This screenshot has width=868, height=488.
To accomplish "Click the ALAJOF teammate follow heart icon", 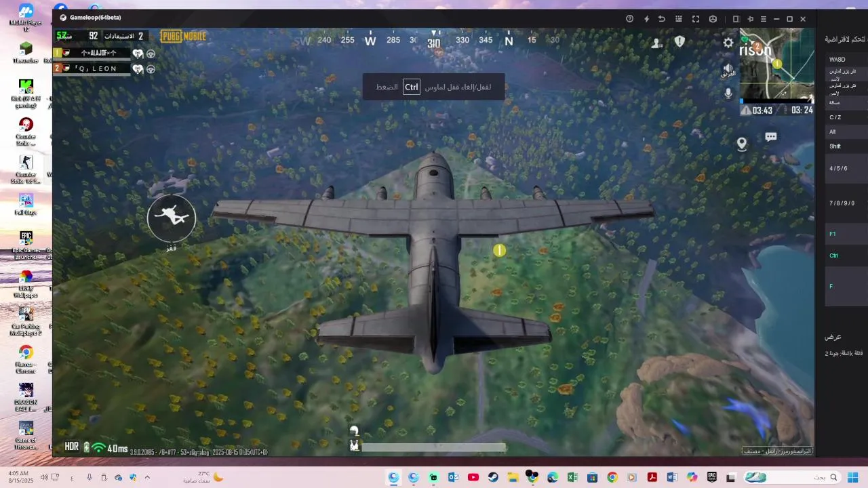I will [x=138, y=54].
